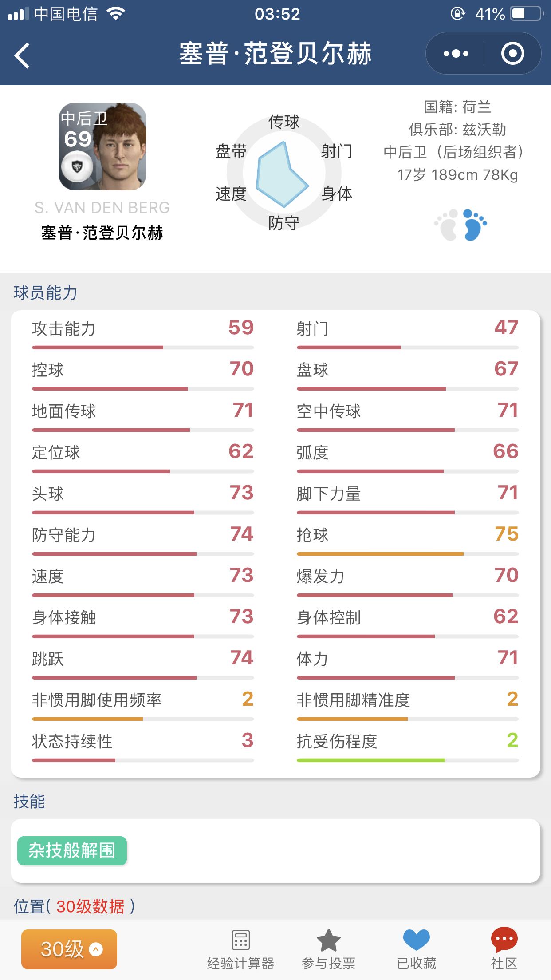Tap the ability radar chart
This screenshot has height=980, width=551.
coord(283,174)
